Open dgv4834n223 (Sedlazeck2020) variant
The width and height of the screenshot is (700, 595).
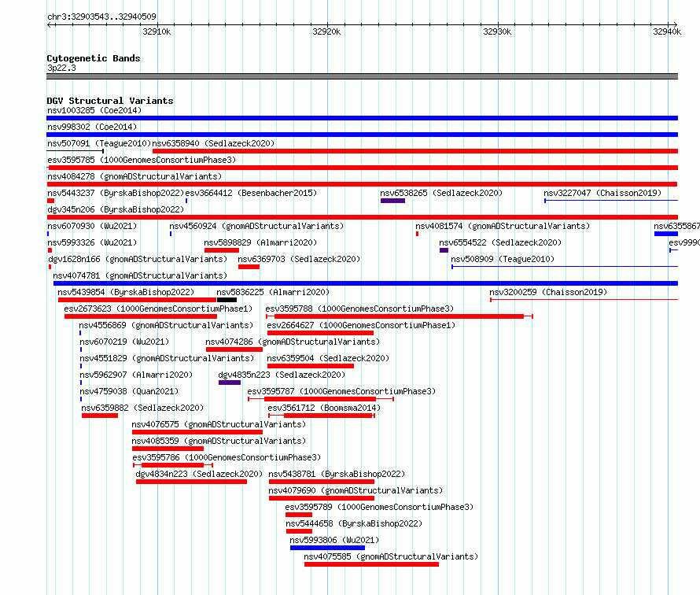pos(199,474)
